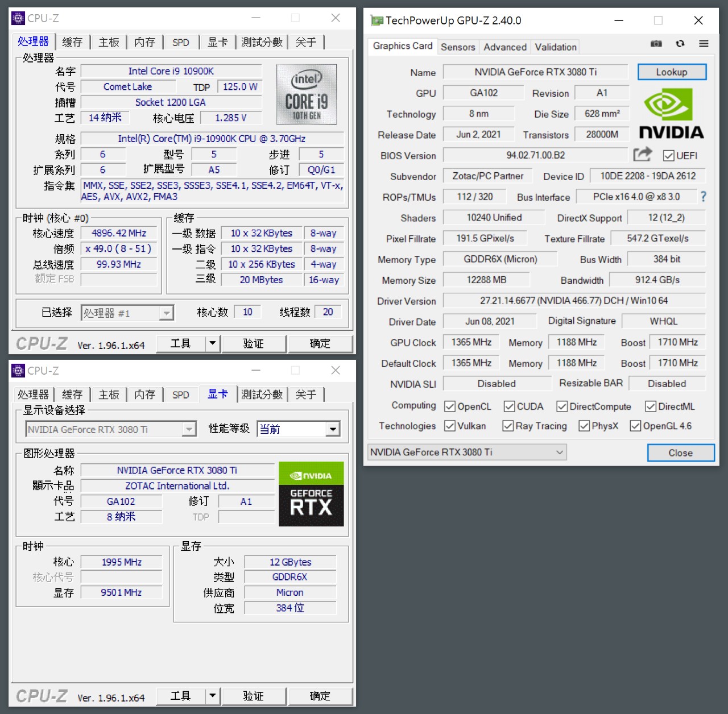The height and width of the screenshot is (714, 728).
Task: Switch to the Validation tab in GPU-Z
Action: [x=556, y=47]
